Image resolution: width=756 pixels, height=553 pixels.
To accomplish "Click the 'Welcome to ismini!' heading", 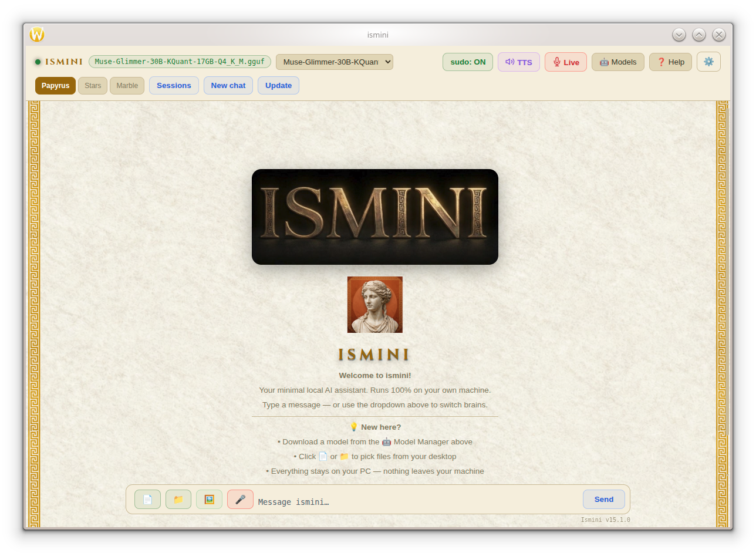I will coord(375,376).
